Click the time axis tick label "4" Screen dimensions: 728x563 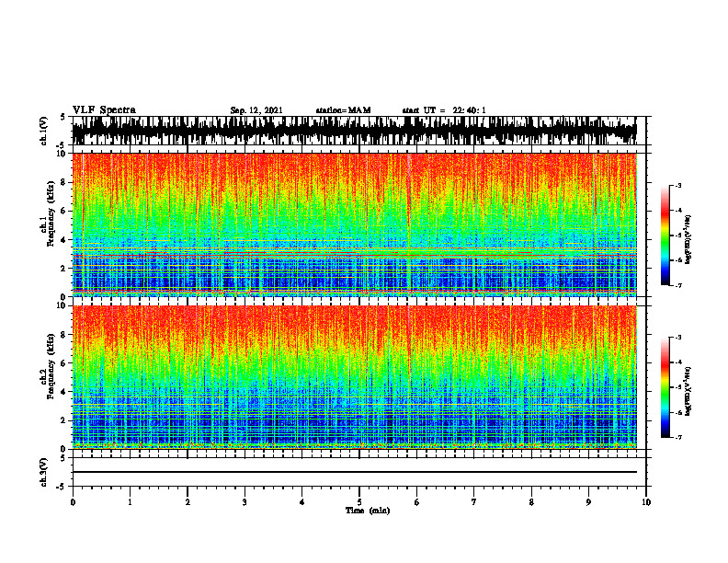302,502
